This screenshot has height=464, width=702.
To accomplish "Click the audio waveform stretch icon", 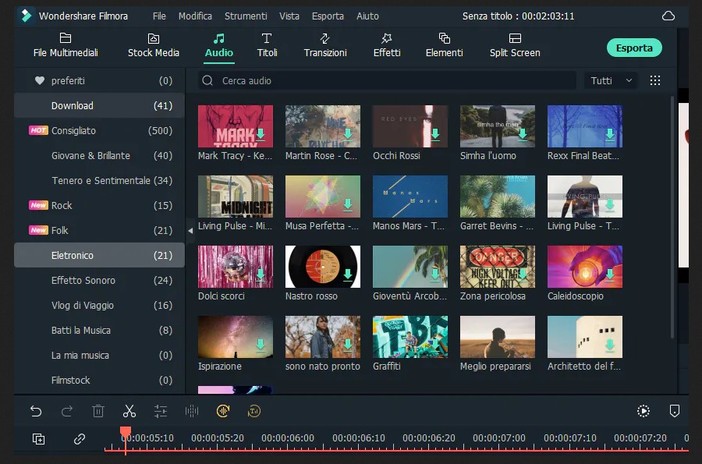I will (192, 411).
